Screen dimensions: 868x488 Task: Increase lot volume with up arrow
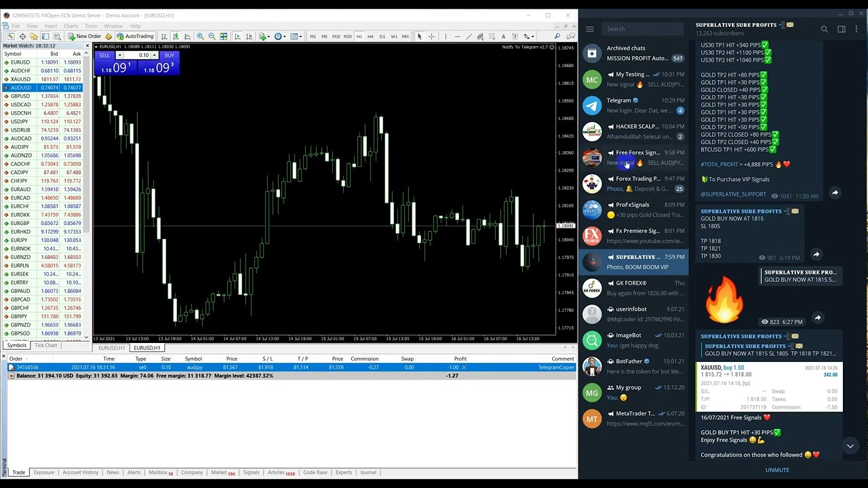point(154,55)
